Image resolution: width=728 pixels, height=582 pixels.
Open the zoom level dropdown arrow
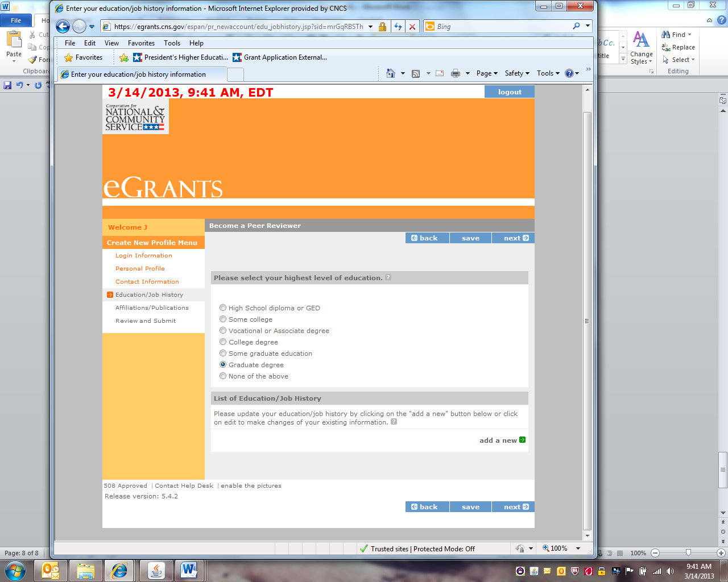pos(578,548)
